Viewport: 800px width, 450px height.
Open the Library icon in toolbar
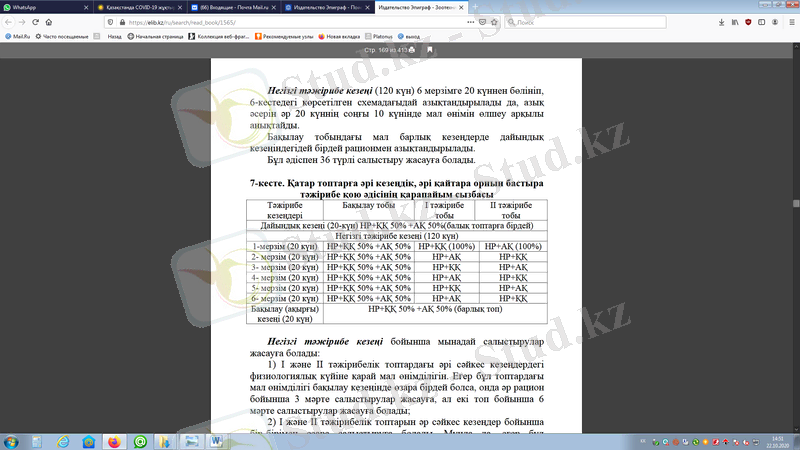pyautogui.click(x=735, y=22)
